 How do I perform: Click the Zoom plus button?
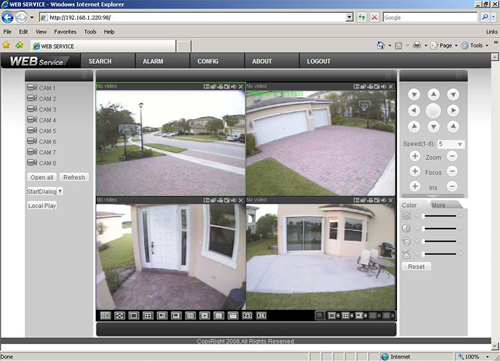[x=415, y=156]
